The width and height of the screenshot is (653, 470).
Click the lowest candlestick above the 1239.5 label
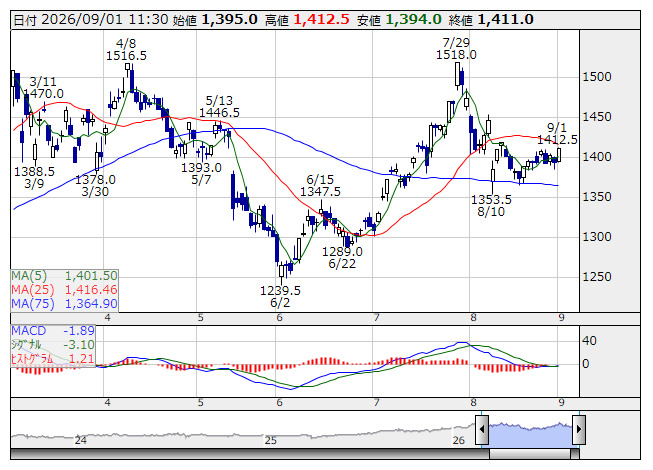tap(282, 271)
